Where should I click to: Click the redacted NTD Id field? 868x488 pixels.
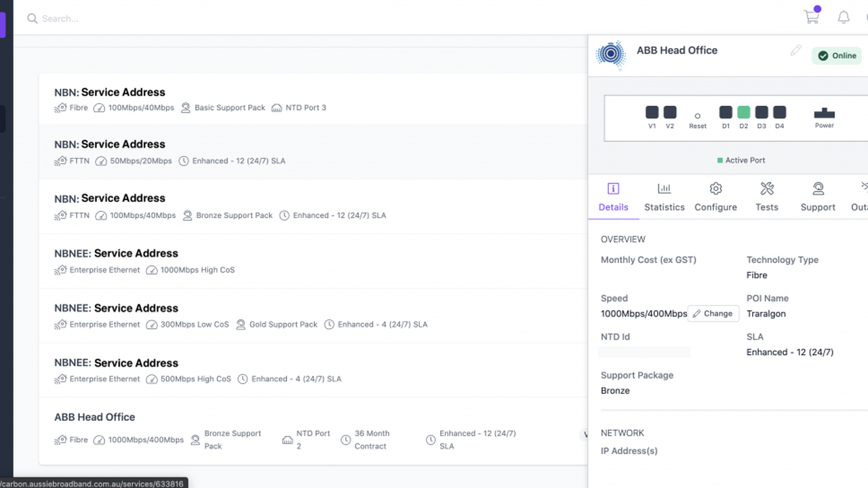[x=644, y=352]
